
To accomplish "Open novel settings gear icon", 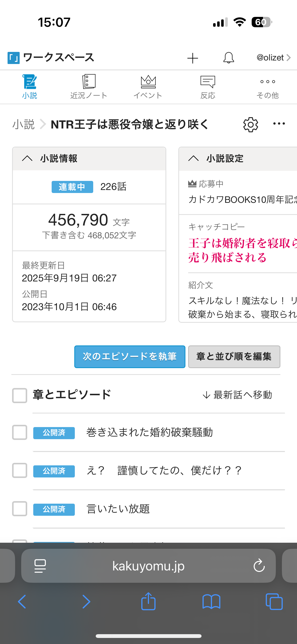I will 251,124.
